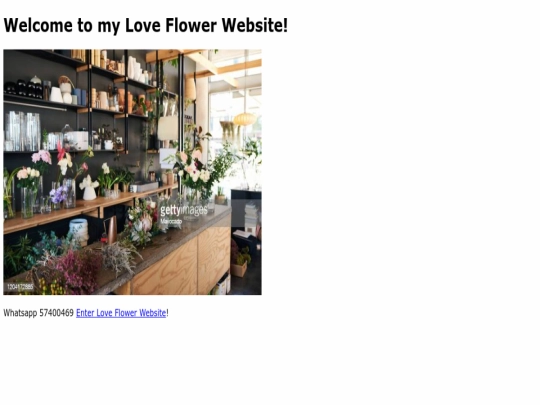This screenshot has width=540, height=405.
Task: Click the exclamation mark after the link
Action: click(167, 313)
